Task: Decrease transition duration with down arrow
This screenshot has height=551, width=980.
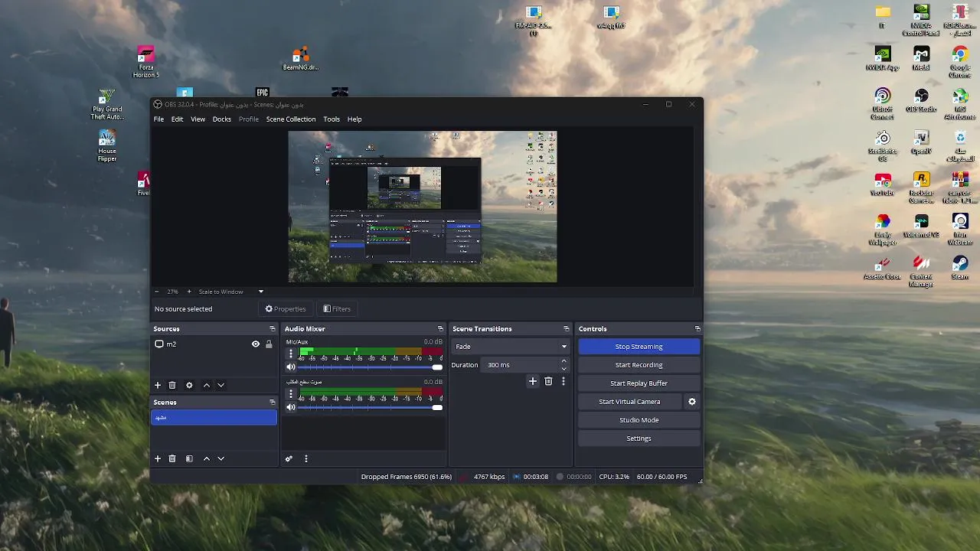Action: click(x=564, y=369)
